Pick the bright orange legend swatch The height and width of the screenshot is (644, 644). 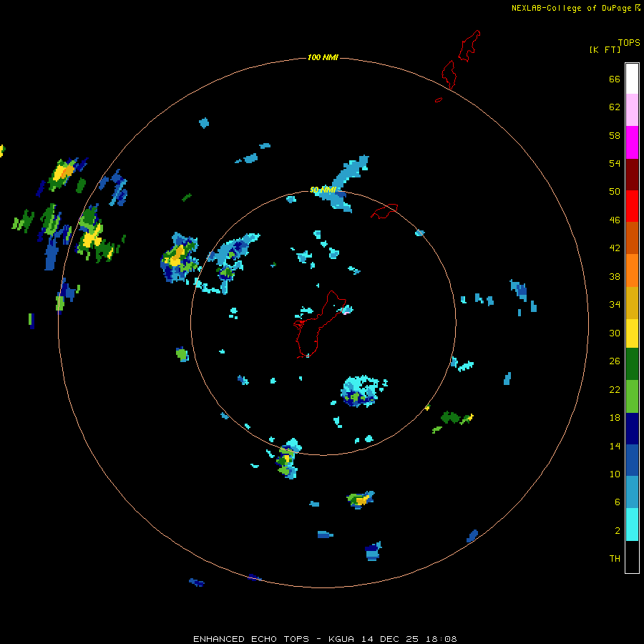coord(632,270)
